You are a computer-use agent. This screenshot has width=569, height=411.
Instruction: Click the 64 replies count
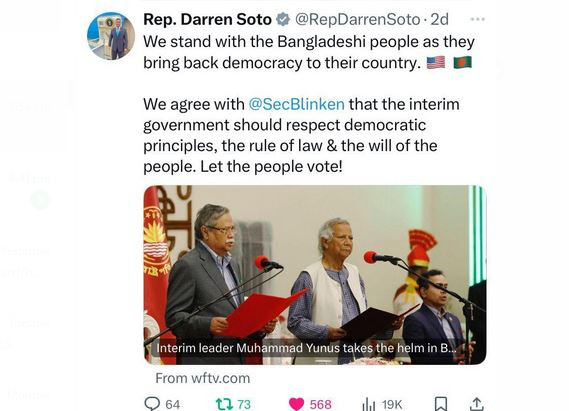point(173,404)
